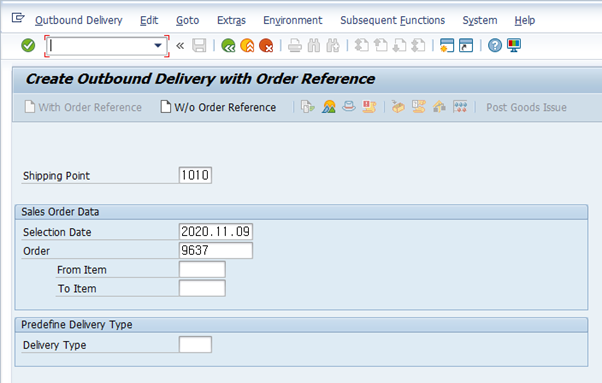Click the Delivery Type input field

coord(195,345)
